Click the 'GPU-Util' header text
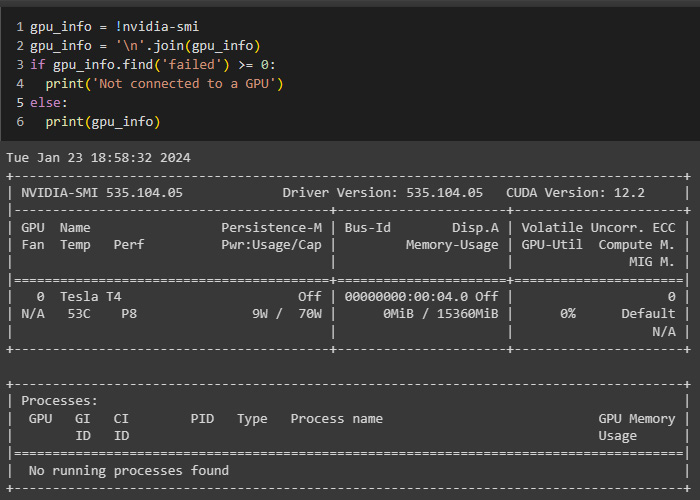This screenshot has width=700, height=500. [x=552, y=245]
